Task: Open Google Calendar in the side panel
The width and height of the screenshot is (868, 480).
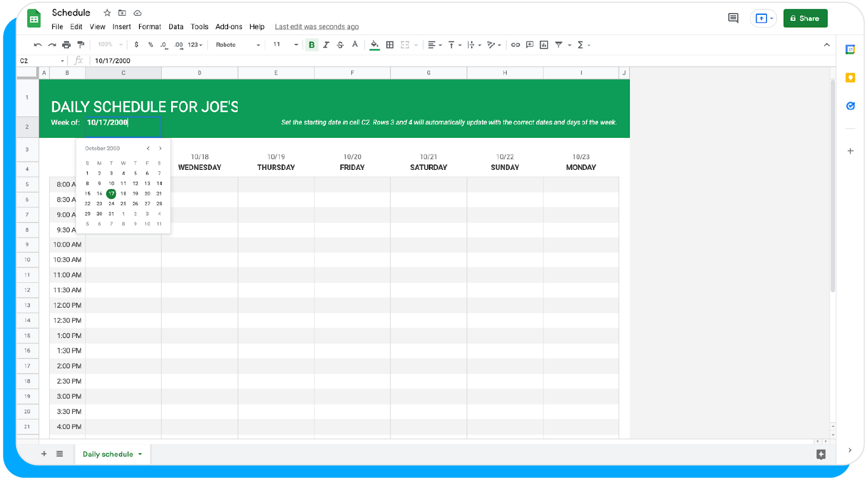Action: coord(850,50)
